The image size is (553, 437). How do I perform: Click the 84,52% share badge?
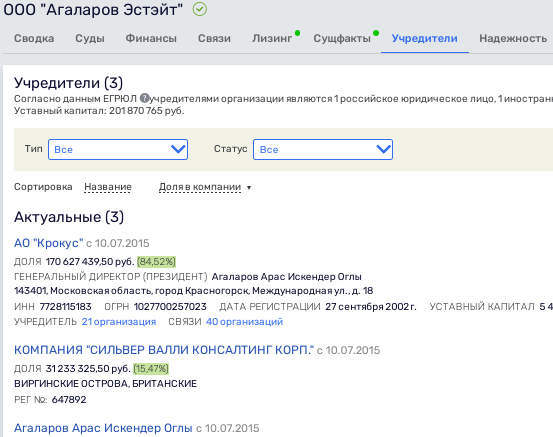click(x=156, y=262)
